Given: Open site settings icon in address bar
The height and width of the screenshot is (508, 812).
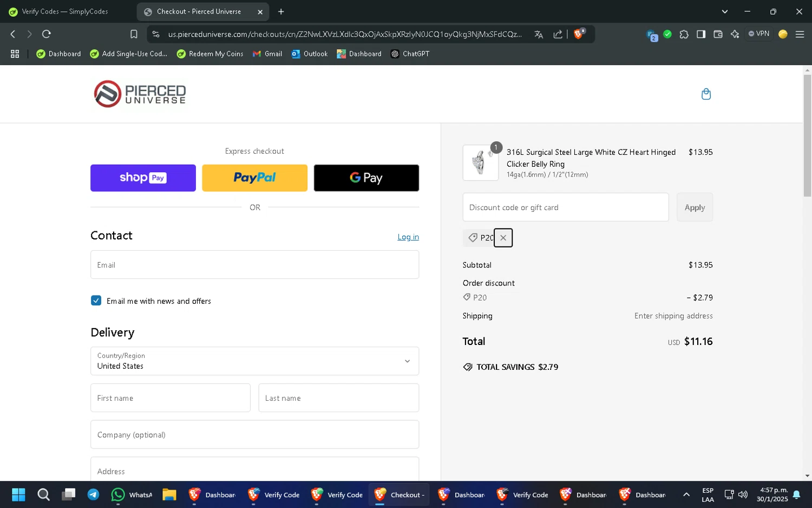Looking at the screenshot, I should click(156, 34).
